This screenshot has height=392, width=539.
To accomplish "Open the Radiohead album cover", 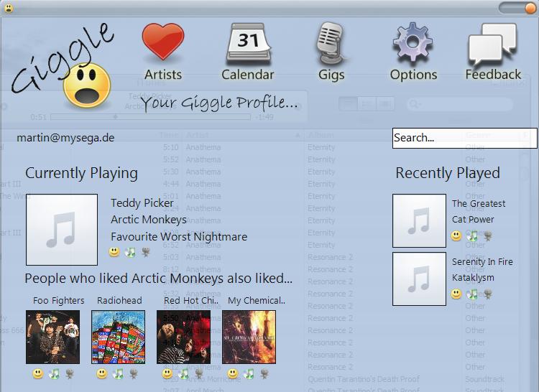I will pyautogui.click(x=119, y=337).
